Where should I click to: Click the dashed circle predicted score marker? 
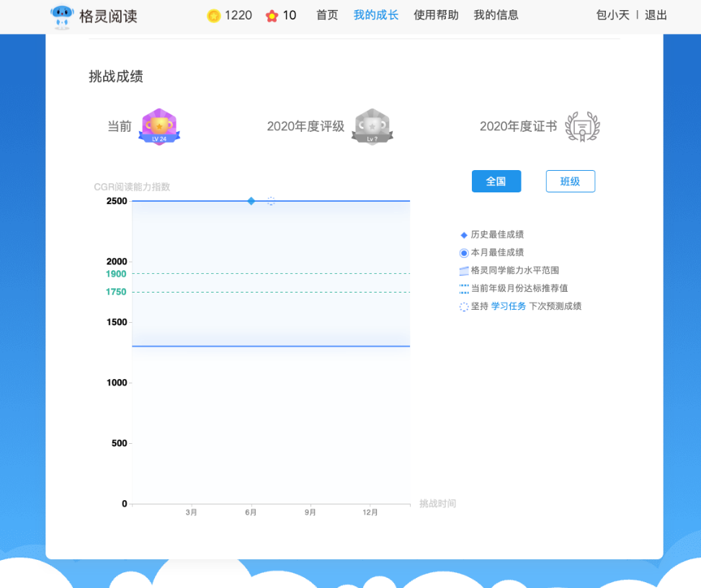pyautogui.click(x=271, y=201)
